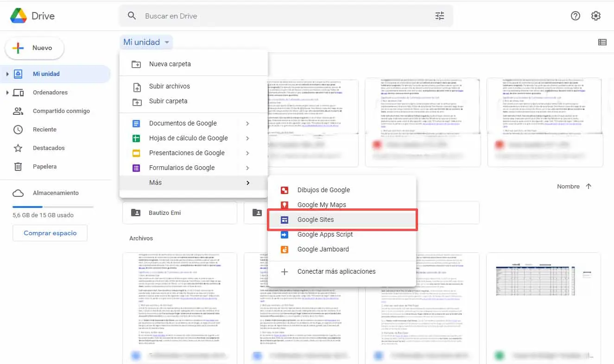The width and height of the screenshot is (614, 364).
Task: Expand Ordenadores tree arrow in sidebar
Action: point(7,93)
